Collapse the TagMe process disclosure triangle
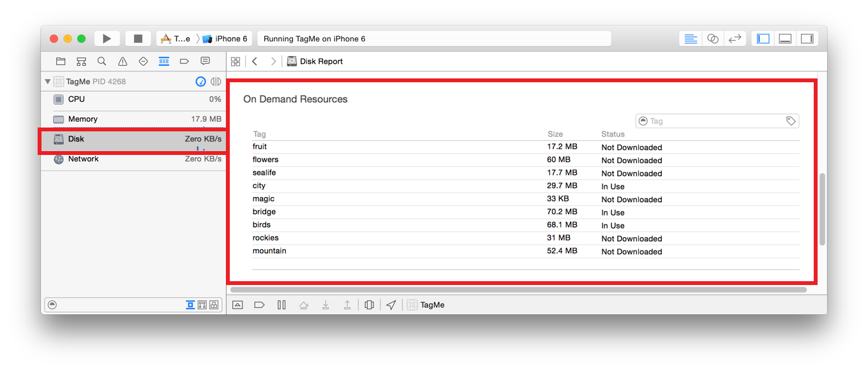 click(x=48, y=82)
